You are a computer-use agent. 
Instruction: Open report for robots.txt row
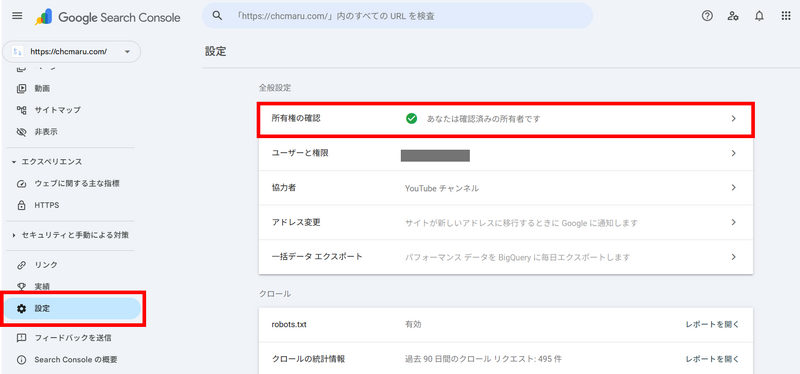coord(712,325)
